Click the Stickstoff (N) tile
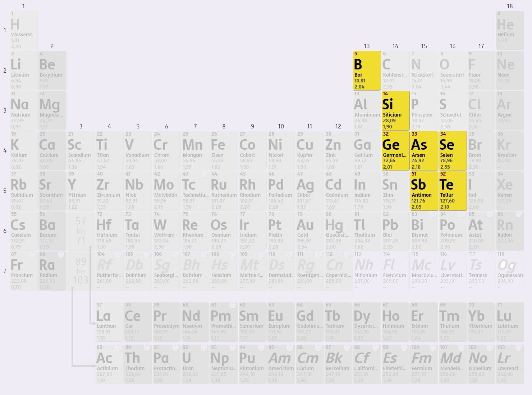Screen dimensions: 532x395 click(424, 71)
